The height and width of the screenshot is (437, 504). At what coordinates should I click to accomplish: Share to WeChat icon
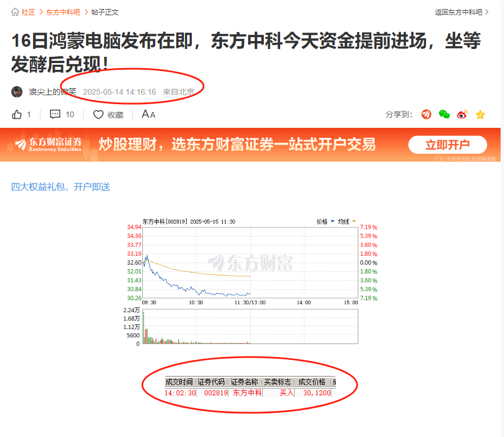point(444,114)
